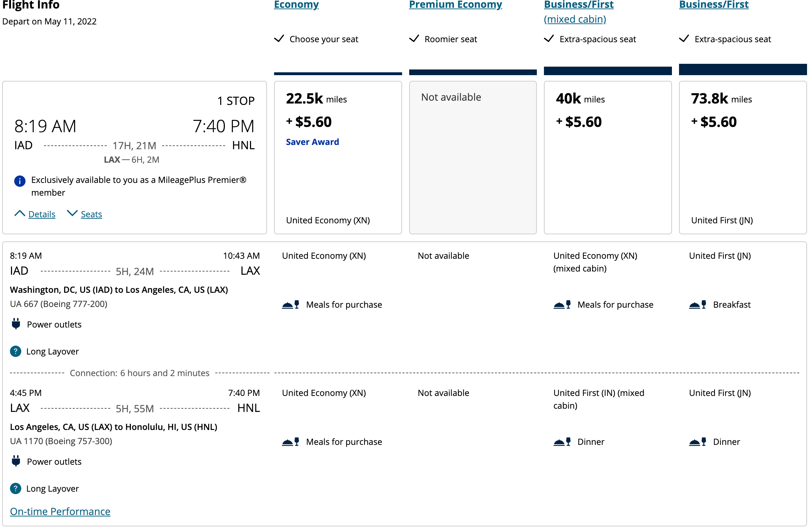Select the 73.8k miles United First fare
Image resolution: width=812 pixels, height=531 pixels.
743,157
